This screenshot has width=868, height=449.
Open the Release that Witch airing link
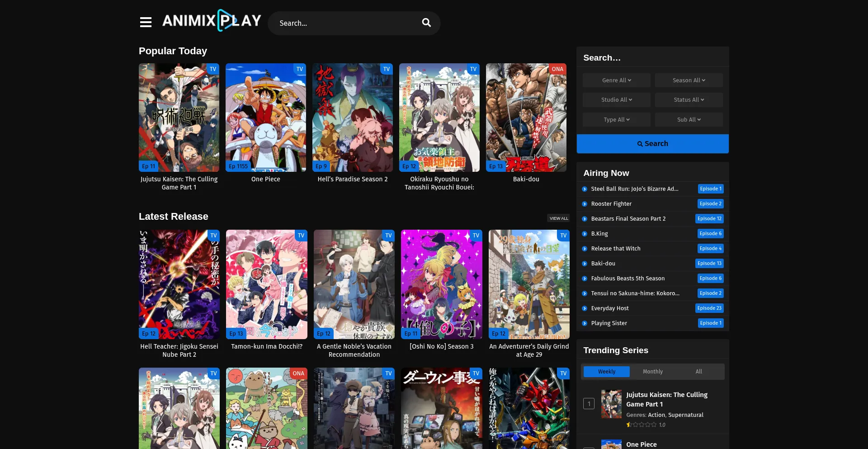(616, 249)
